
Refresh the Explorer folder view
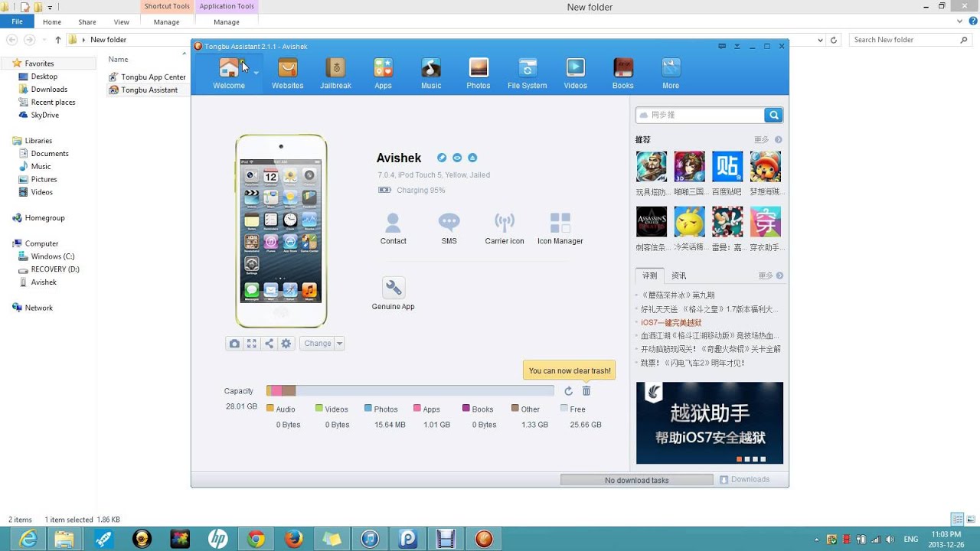pyautogui.click(x=835, y=40)
